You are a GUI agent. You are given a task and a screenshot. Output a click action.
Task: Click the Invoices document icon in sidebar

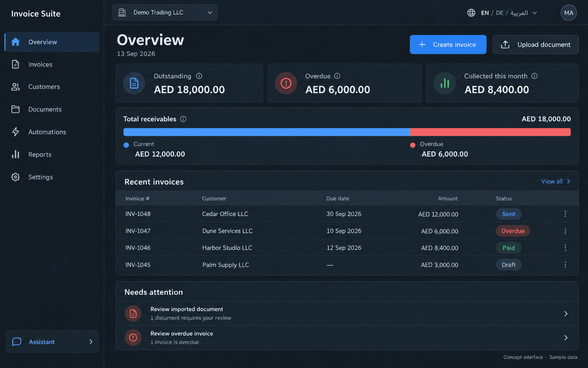(x=15, y=64)
